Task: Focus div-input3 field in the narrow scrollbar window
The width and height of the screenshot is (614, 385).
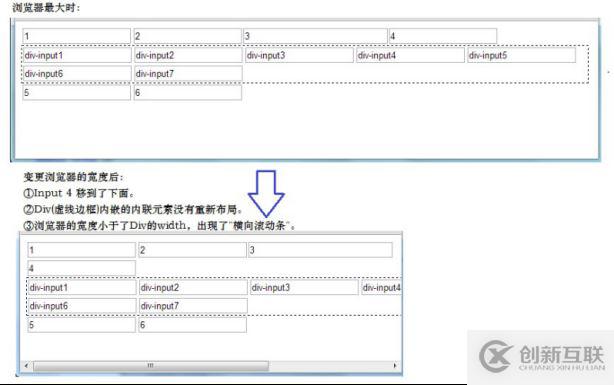Action: click(x=304, y=287)
